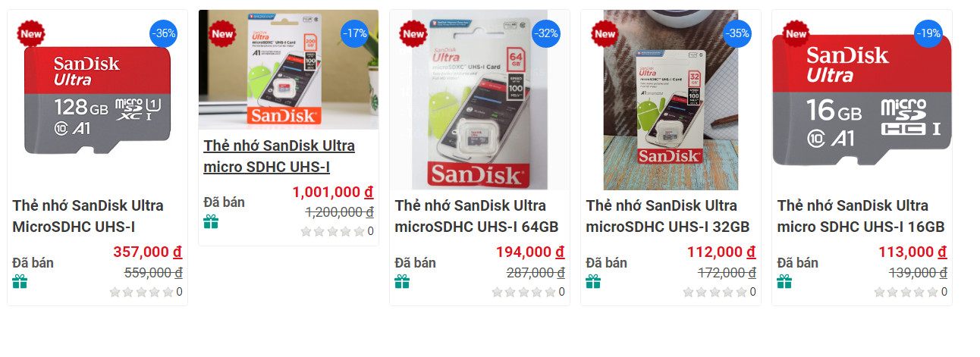This screenshot has height=357, width=980.
Task: Click the -32% discount badge
Action: (x=546, y=33)
